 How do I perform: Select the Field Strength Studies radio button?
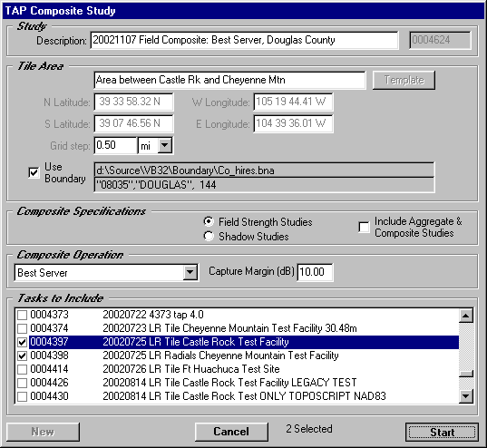pos(209,221)
